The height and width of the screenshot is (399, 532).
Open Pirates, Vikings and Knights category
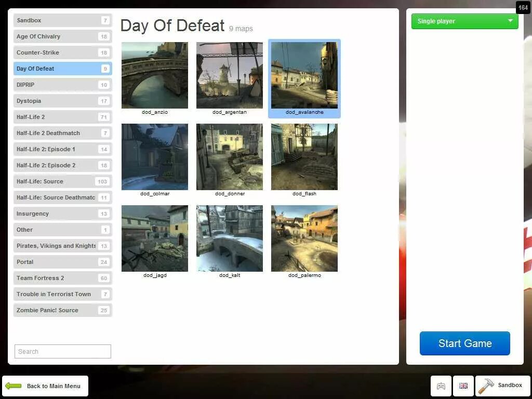click(x=63, y=246)
